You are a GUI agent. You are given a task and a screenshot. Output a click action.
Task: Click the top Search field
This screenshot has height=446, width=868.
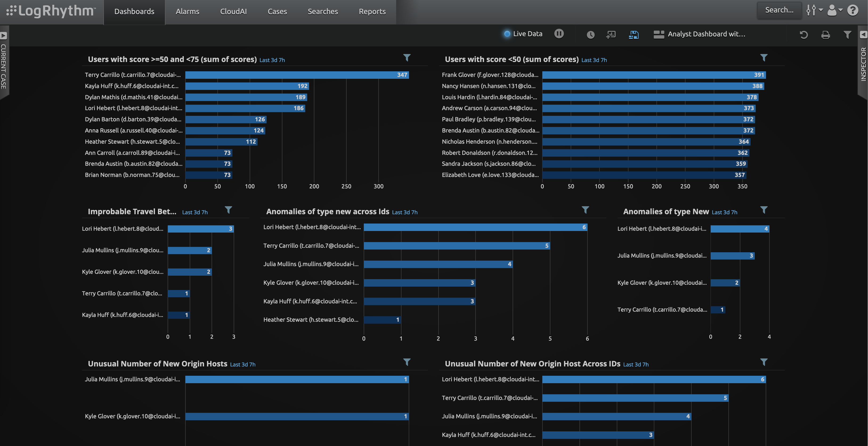tap(779, 10)
